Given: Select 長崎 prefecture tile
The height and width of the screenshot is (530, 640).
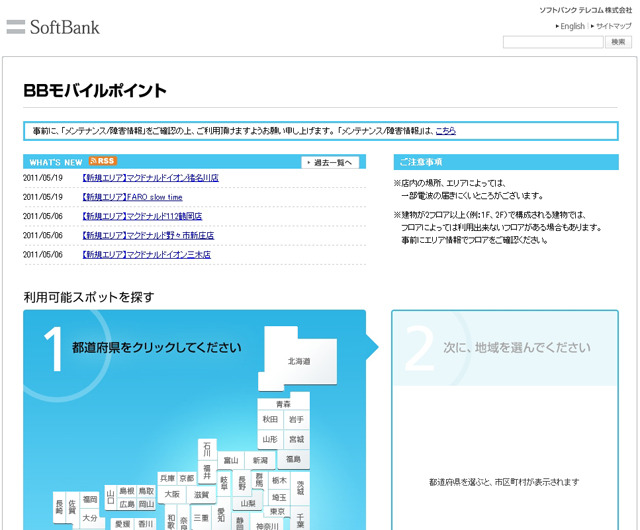Looking at the screenshot, I should [60, 508].
